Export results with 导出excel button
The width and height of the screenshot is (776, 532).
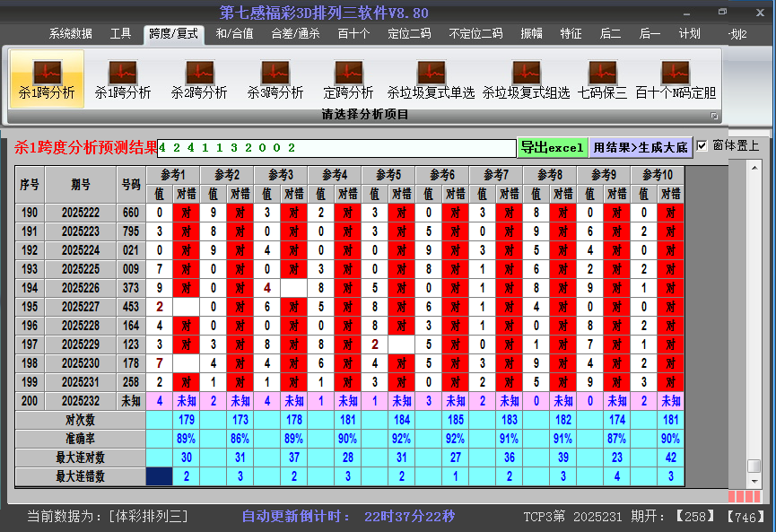[553, 147]
